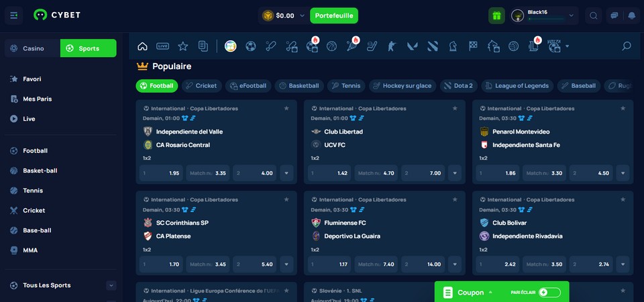Favorite the Slovénie 1. SNL match star
The width and height of the screenshot is (644, 302).
pos(623,291)
